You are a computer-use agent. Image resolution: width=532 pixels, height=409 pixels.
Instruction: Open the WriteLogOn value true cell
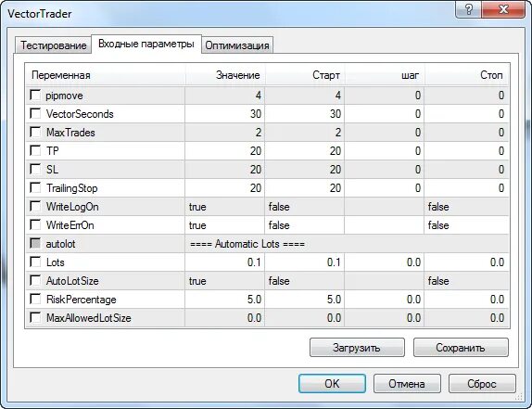coord(225,207)
